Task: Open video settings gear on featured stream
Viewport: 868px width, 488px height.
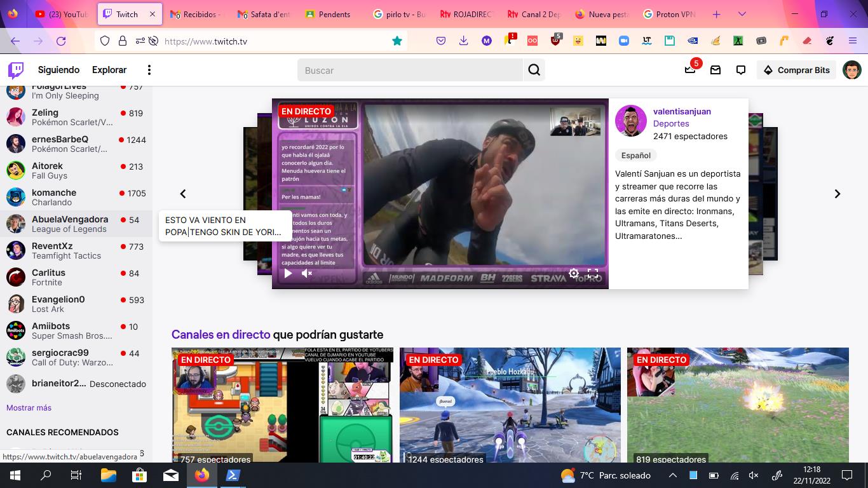Action: pos(574,273)
